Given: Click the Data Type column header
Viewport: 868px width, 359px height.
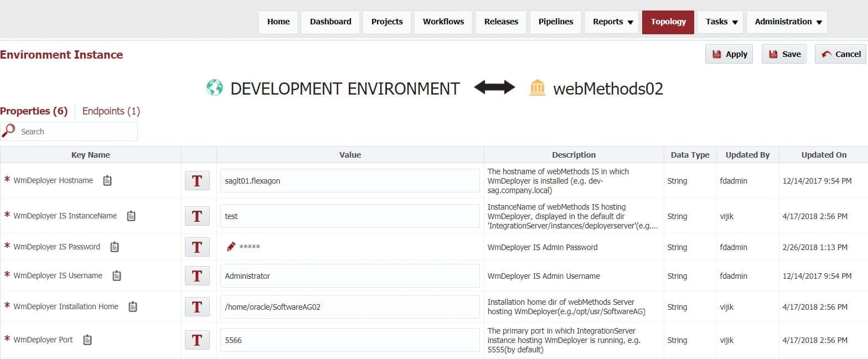Looking at the screenshot, I should tap(690, 155).
